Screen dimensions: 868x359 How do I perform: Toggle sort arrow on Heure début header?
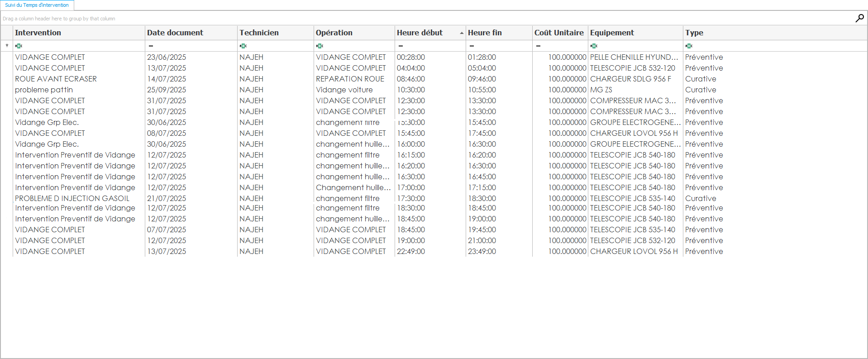pos(461,33)
